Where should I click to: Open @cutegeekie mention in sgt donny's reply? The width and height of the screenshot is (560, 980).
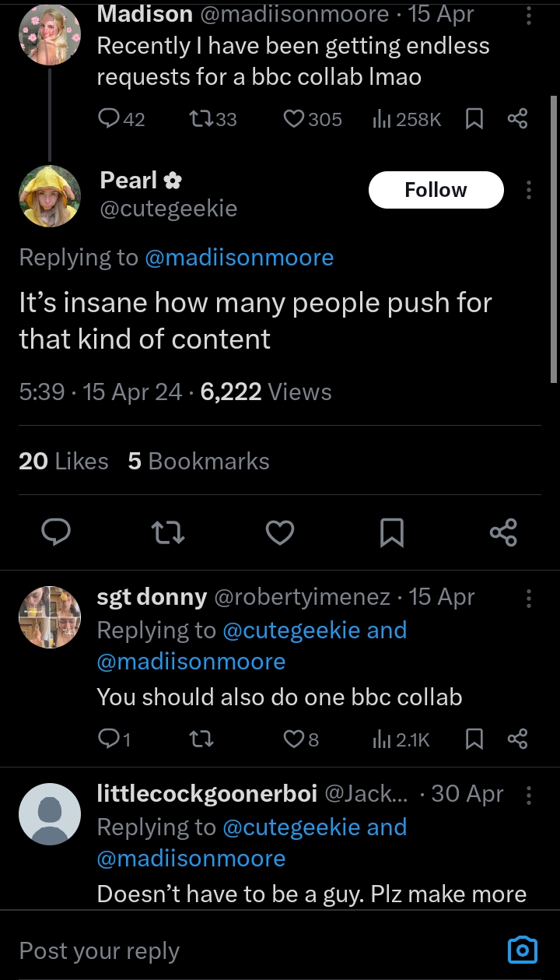[x=316, y=629]
